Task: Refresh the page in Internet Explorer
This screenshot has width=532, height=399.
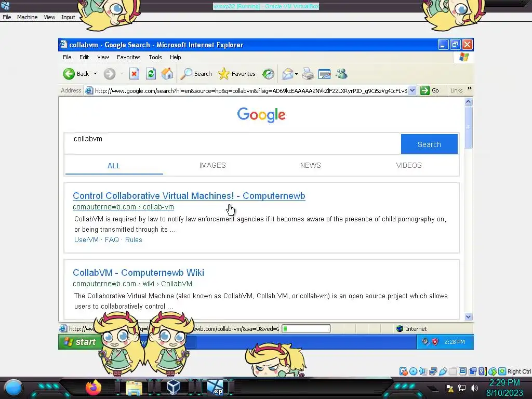Action: pos(151,74)
